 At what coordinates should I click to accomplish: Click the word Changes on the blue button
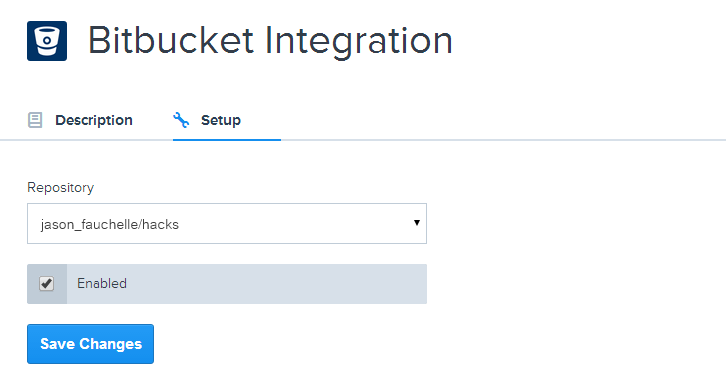[x=111, y=344]
